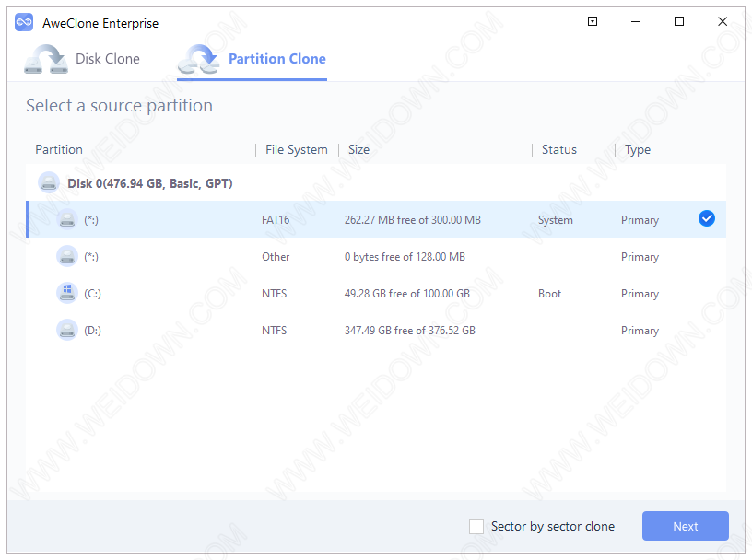Select the (C:) partition
The width and height of the screenshot is (752, 560).
pos(92,294)
